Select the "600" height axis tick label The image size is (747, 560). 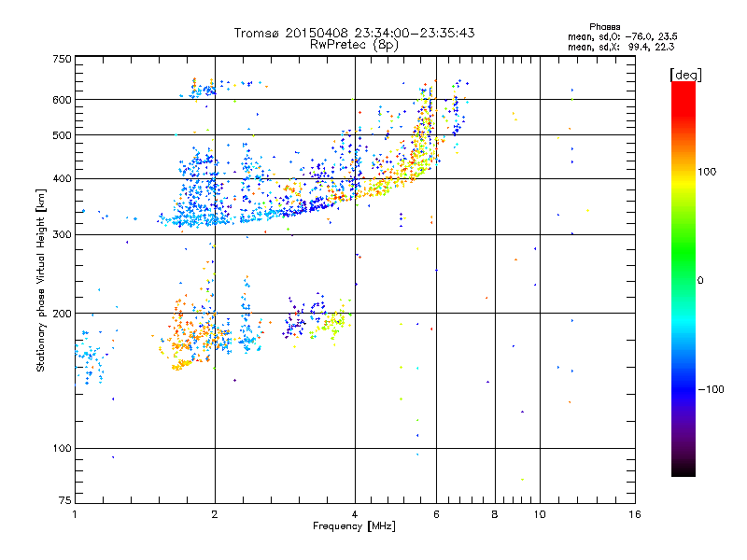coord(62,100)
